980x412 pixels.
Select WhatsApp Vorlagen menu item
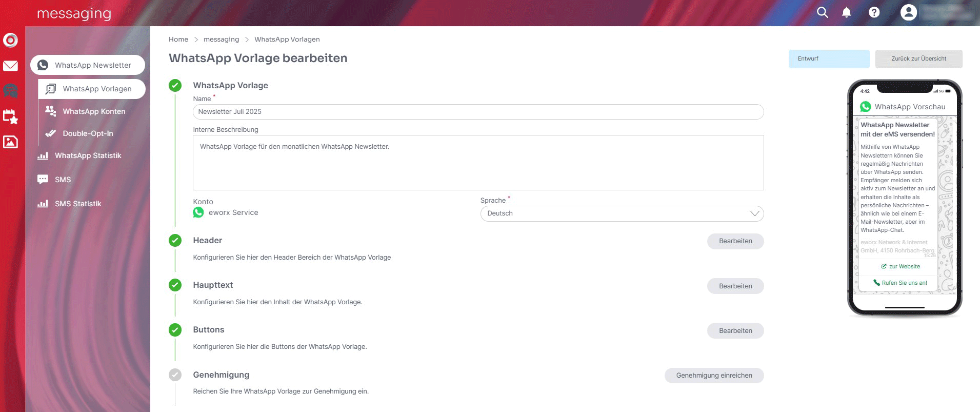[x=92, y=89]
